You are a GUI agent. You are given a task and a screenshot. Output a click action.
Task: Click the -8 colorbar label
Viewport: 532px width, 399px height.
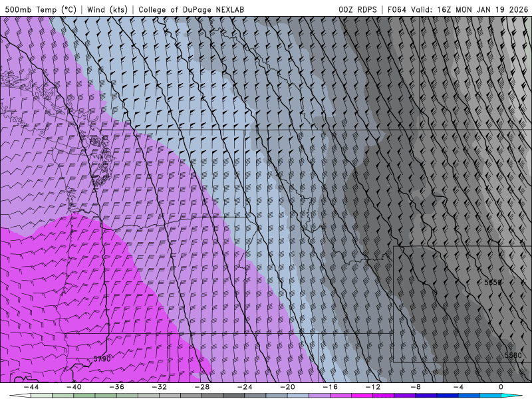(x=416, y=387)
